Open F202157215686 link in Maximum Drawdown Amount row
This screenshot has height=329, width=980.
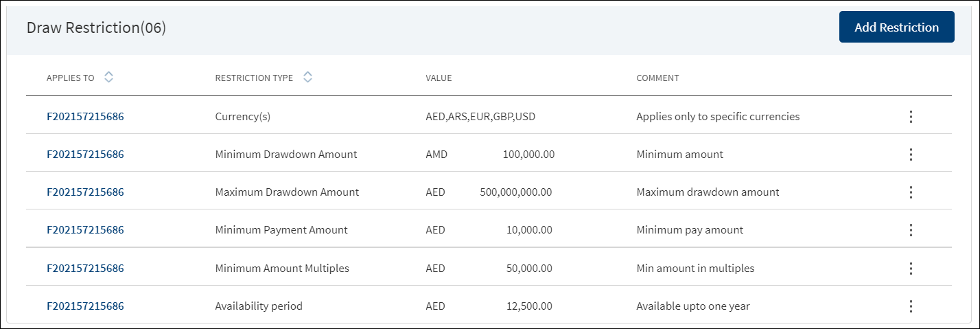(85, 192)
